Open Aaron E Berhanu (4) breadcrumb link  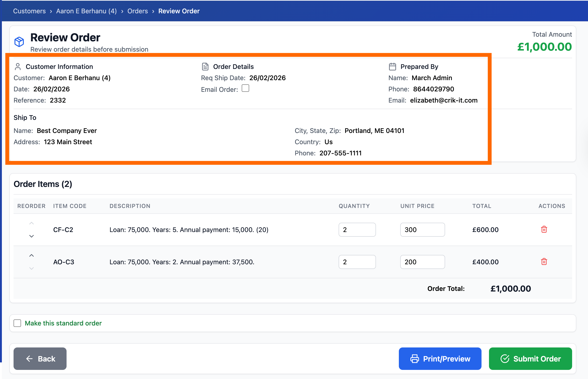click(x=86, y=11)
